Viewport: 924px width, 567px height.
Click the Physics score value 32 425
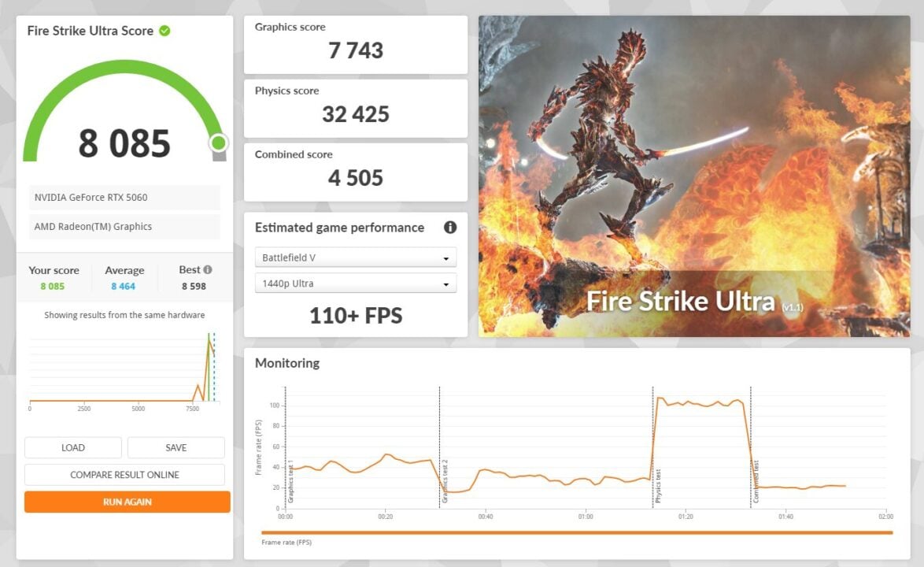(x=355, y=114)
